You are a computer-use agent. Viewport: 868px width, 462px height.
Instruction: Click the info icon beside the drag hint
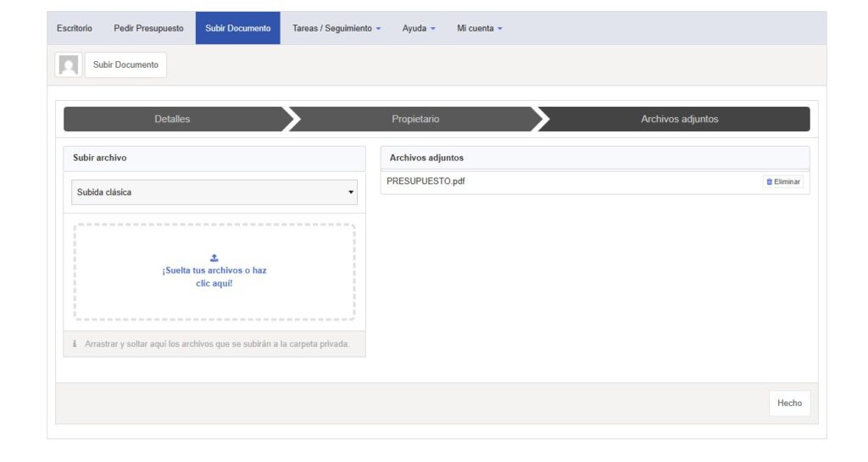pyautogui.click(x=75, y=343)
